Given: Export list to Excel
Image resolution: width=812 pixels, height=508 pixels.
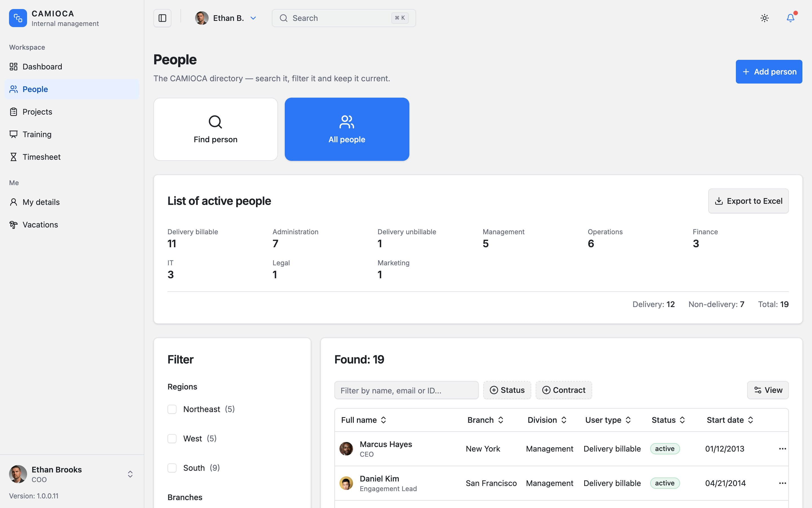Looking at the screenshot, I should (748, 201).
